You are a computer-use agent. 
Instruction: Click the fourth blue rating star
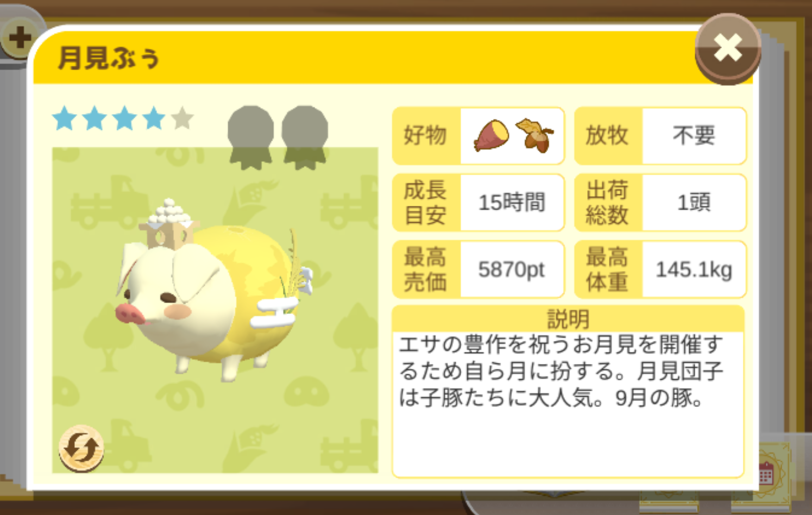click(x=154, y=118)
